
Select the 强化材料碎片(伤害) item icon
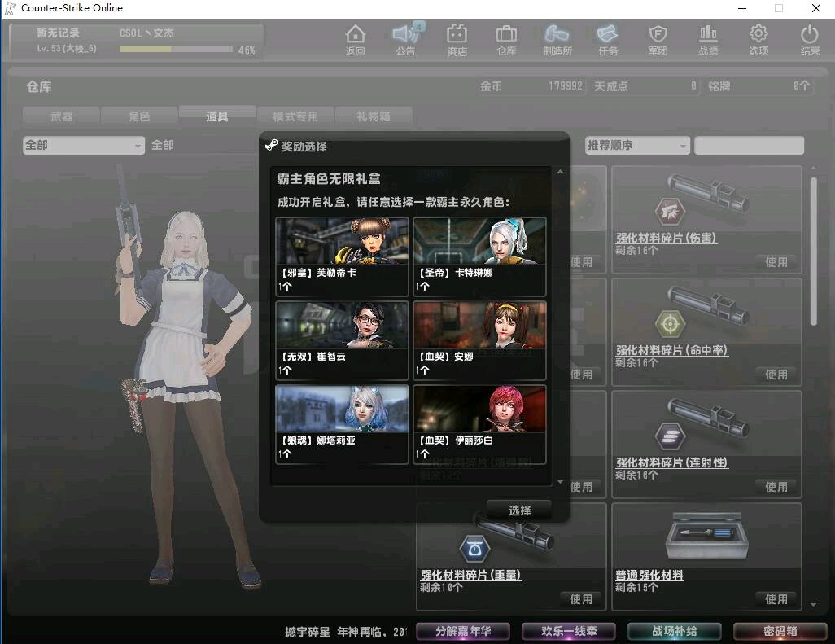pyautogui.click(x=706, y=199)
